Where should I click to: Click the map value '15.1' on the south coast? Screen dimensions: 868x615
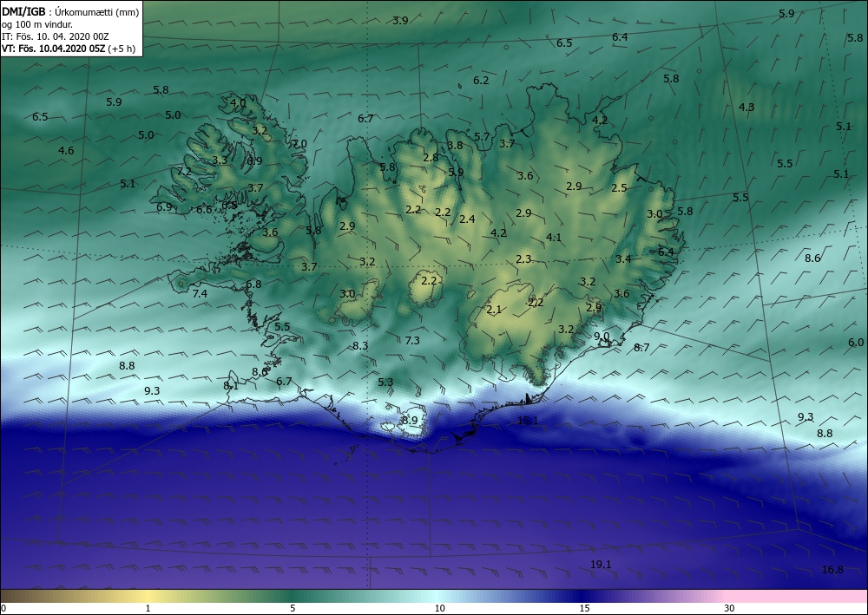(x=528, y=421)
